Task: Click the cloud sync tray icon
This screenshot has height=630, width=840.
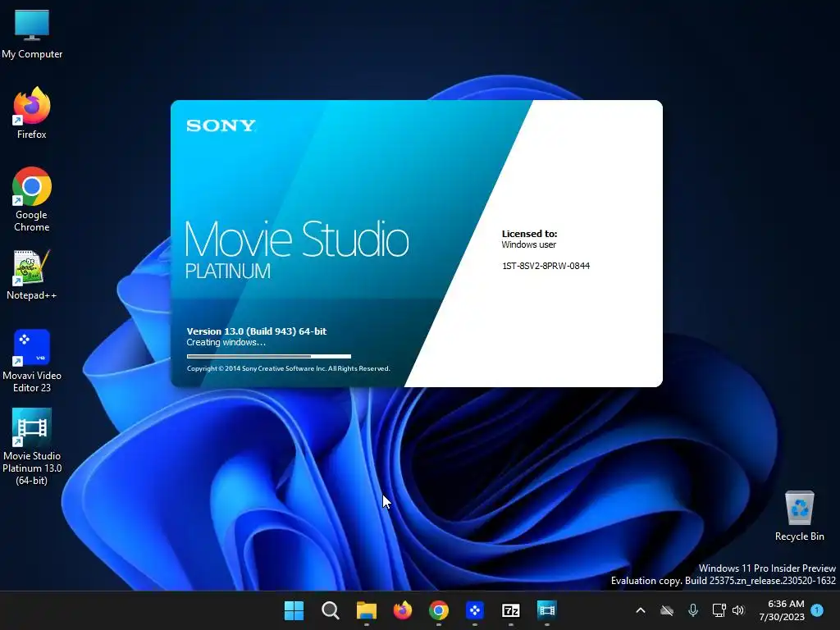Action: [666, 610]
